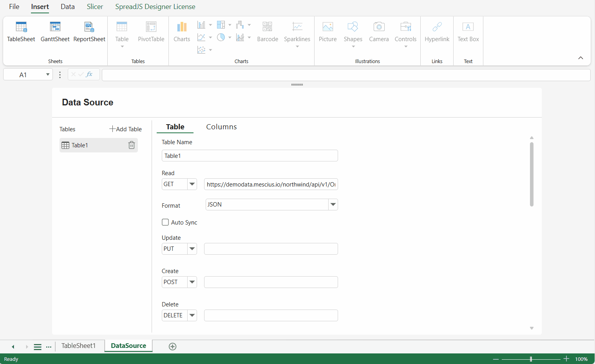Click the PivotTable ribbon button
Image resolution: width=595 pixels, height=364 pixels.
tap(151, 32)
